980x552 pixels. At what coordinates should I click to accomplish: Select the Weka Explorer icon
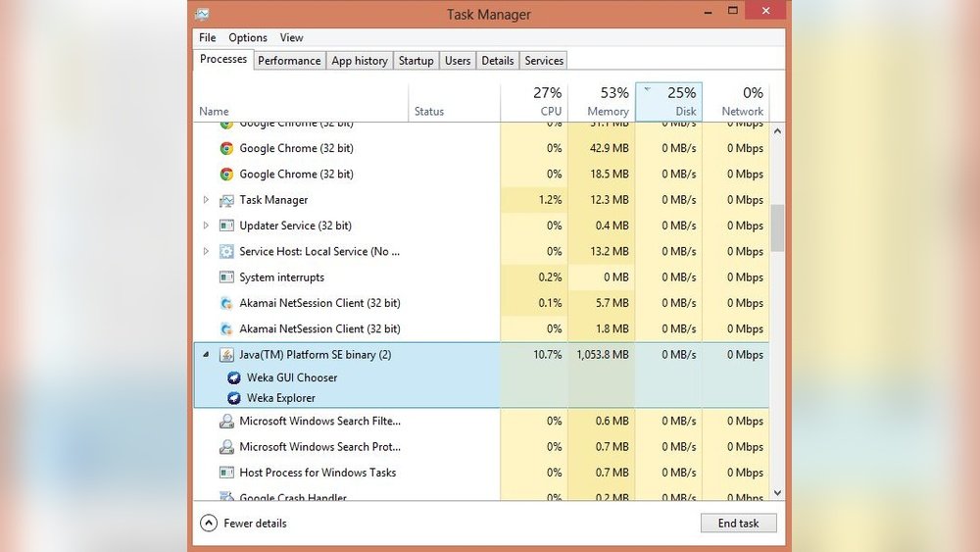click(234, 398)
